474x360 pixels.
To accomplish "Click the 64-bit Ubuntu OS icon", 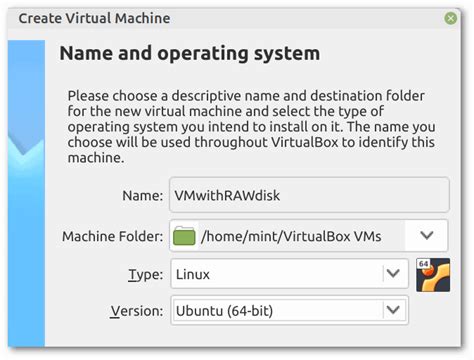I will pyautogui.click(x=433, y=275).
